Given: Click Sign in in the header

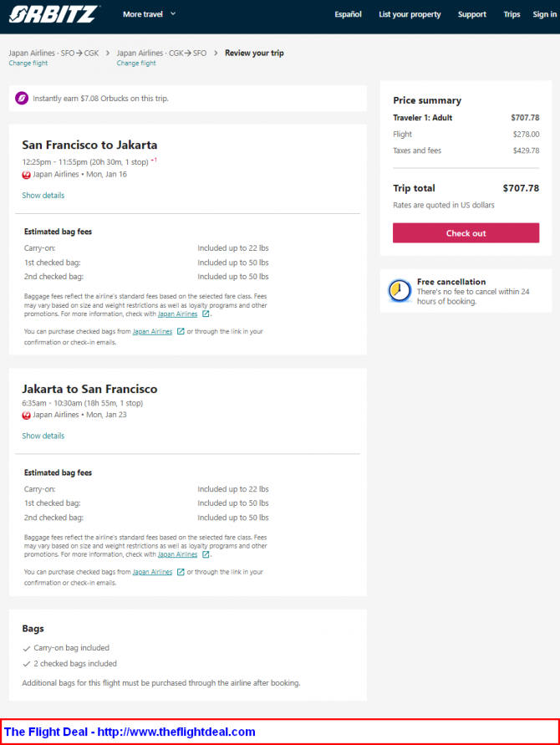Looking at the screenshot, I should point(544,14).
